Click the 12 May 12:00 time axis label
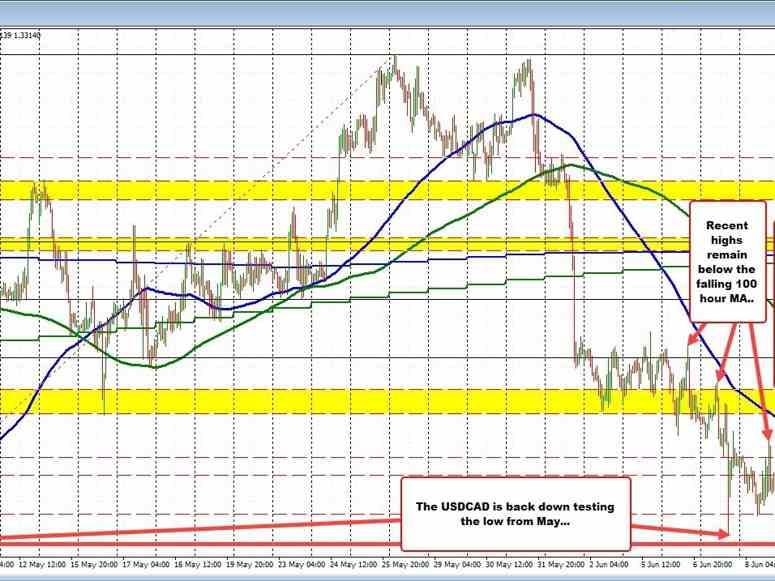Screen dimensions: 775x581 (43, 564)
